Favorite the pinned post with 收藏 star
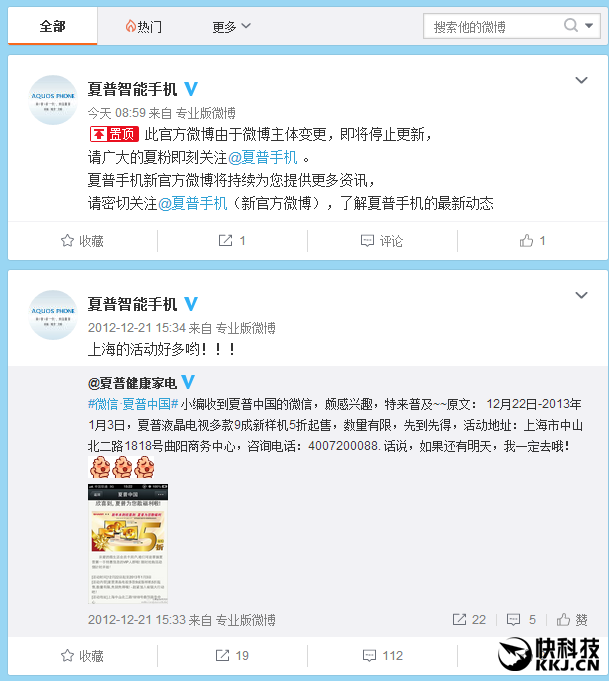609x681 pixels. [83, 241]
